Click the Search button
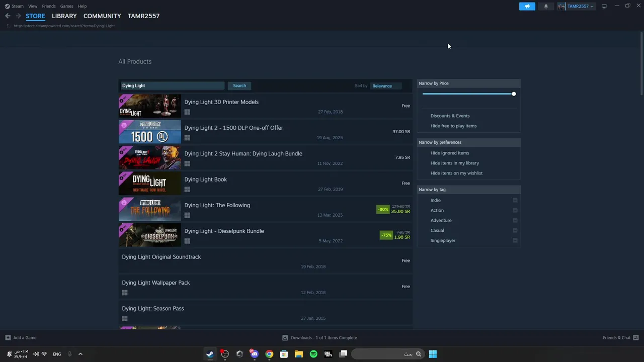Viewport: 644px width, 362px height. [x=239, y=85]
